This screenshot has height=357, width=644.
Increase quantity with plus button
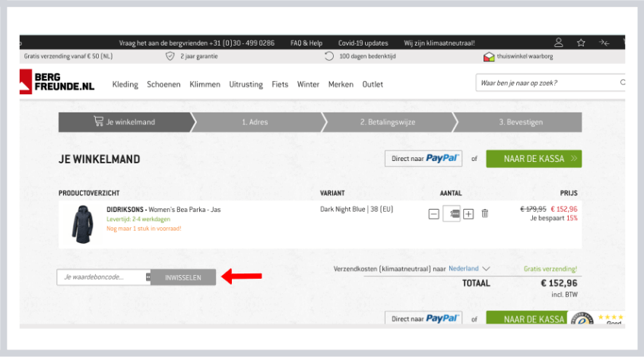click(468, 214)
